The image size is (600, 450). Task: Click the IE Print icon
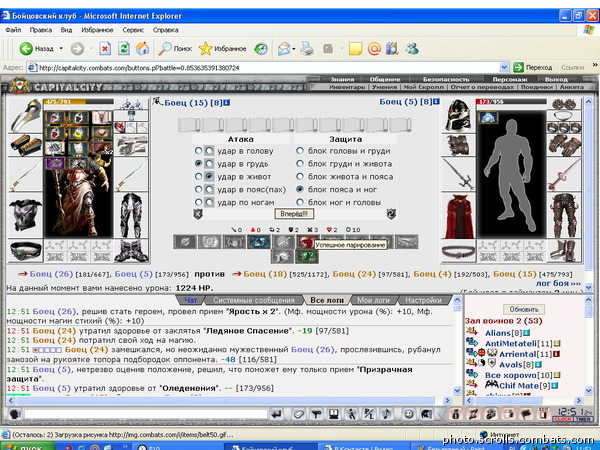pyautogui.click(x=307, y=49)
